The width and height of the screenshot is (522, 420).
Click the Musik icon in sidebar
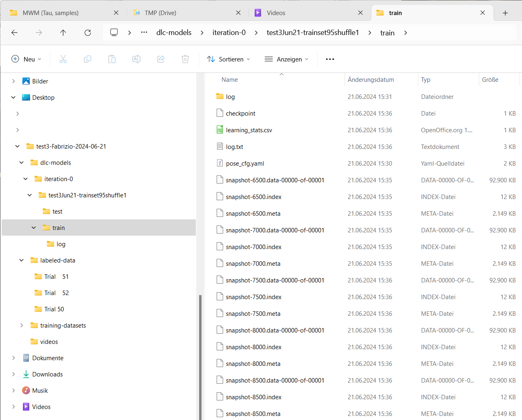26,390
